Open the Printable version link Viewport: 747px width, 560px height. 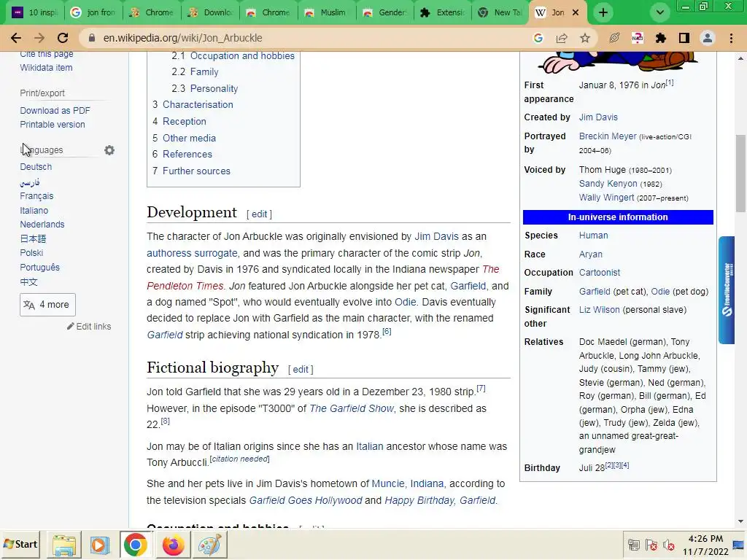pyautogui.click(x=53, y=125)
